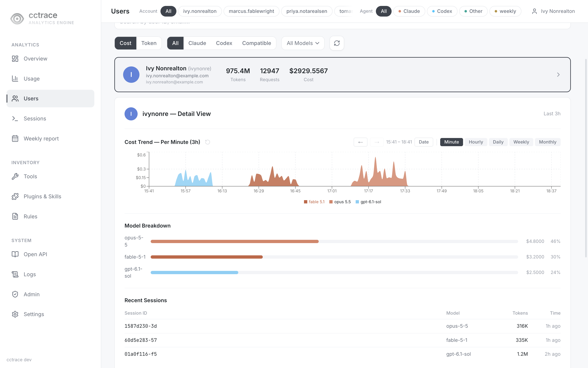Open the All Models dropdown
This screenshot has height=368, width=588.
(x=303, y=43)
